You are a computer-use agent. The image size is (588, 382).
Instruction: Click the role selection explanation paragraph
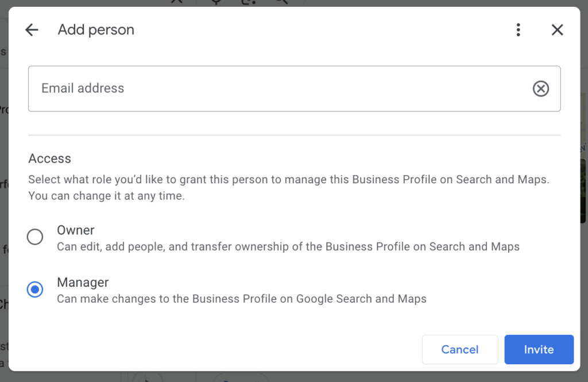[x=288, y=187]
